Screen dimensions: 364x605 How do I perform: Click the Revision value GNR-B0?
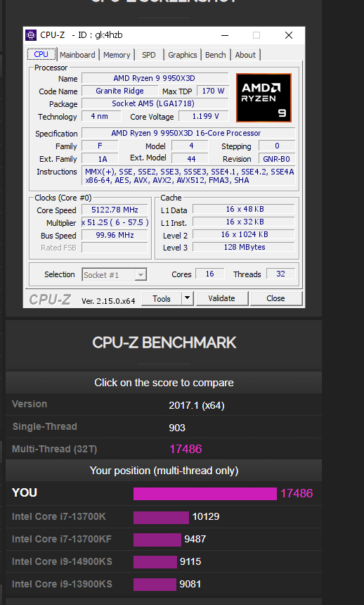point(277,159)
